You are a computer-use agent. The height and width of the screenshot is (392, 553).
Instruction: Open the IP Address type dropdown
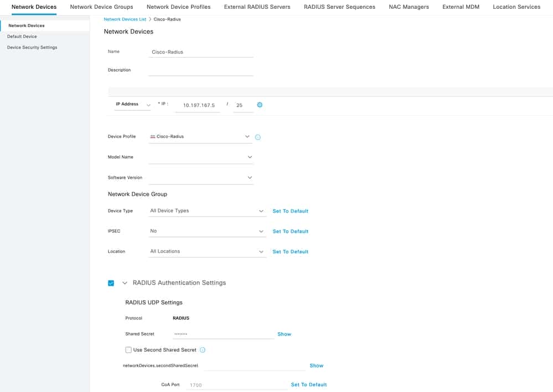point(133,105)
